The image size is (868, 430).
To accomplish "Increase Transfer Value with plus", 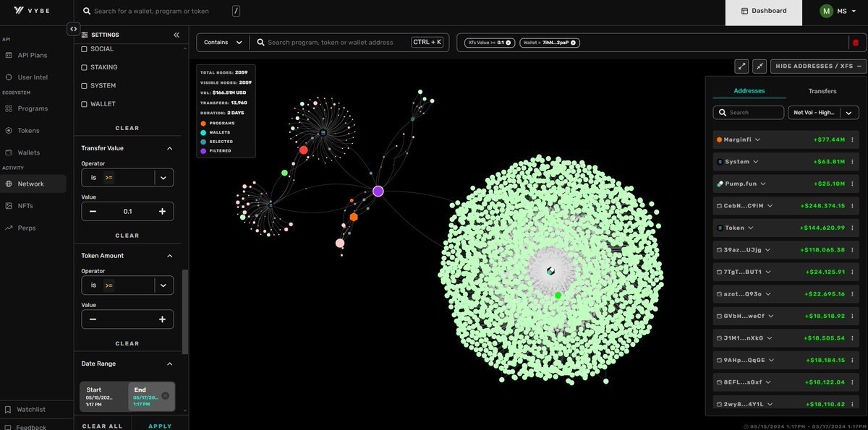I will 162,211.
